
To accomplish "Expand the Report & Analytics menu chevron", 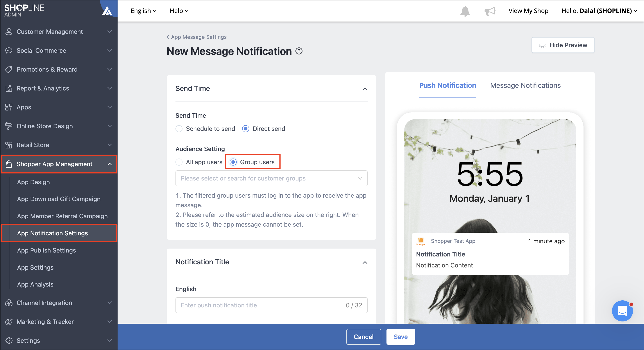I will click(x=109, y=88).
